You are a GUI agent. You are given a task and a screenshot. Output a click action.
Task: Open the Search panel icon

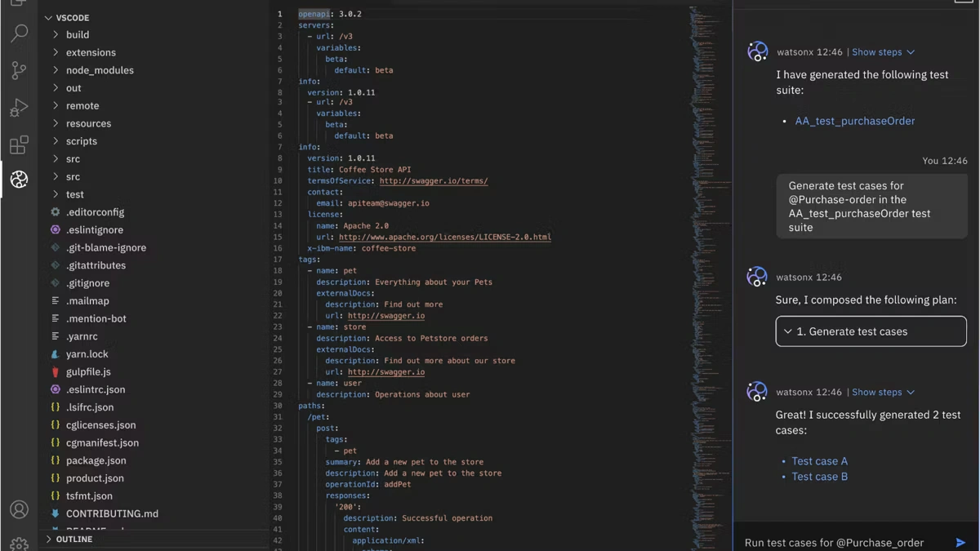(x=19, y=33)
